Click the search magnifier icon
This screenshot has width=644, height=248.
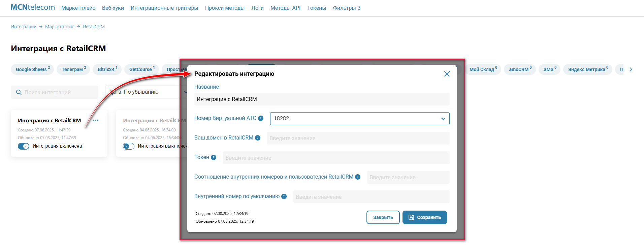[x=19, y=92]
